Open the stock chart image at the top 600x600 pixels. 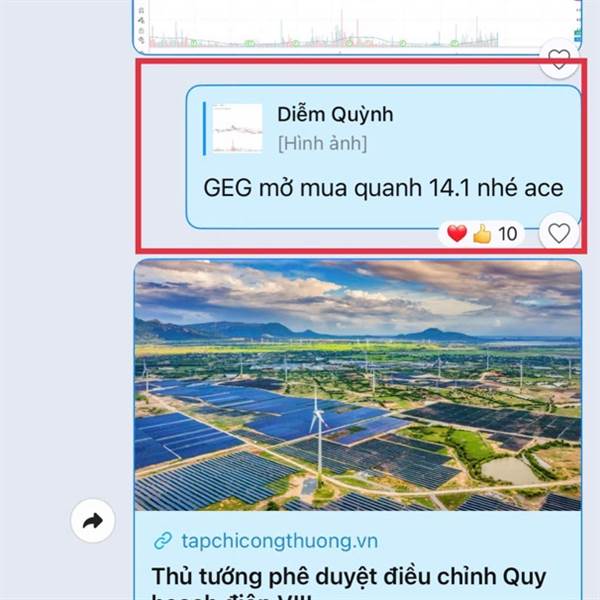pyautogui.click(x=358, y=26)
